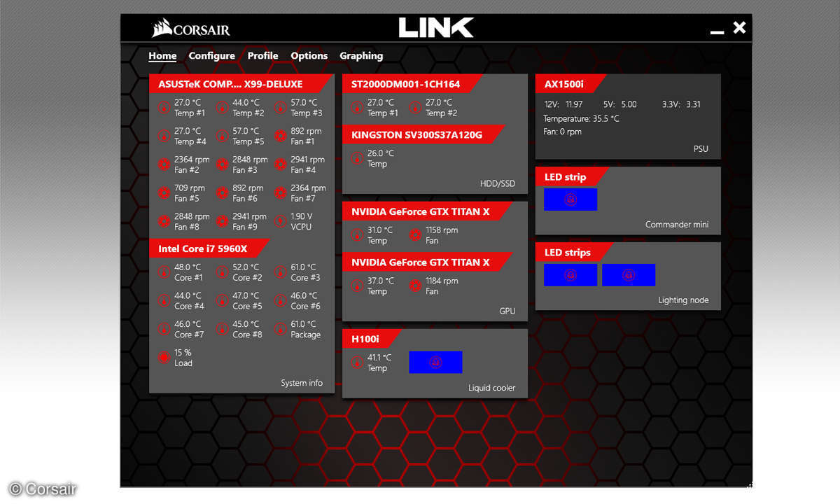Select the Core #8 thermometer icon
The image size is (840, 504).
[x=222, y=329]
